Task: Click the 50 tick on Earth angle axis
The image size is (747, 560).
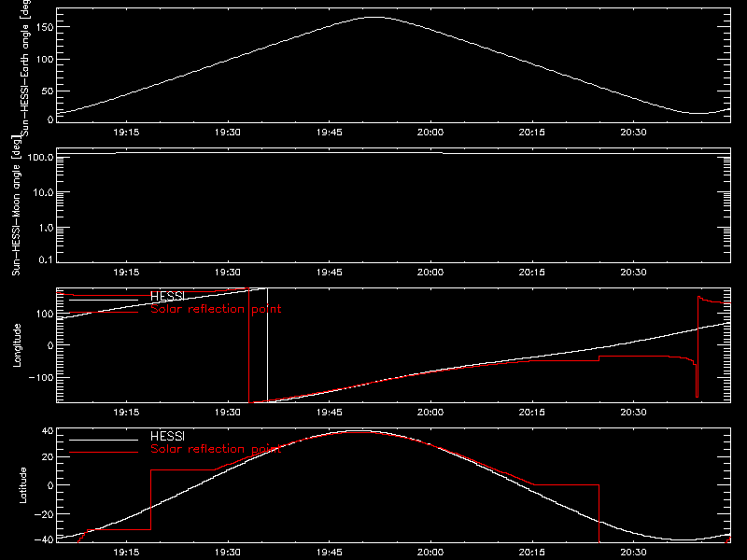Action: point(48,91)
